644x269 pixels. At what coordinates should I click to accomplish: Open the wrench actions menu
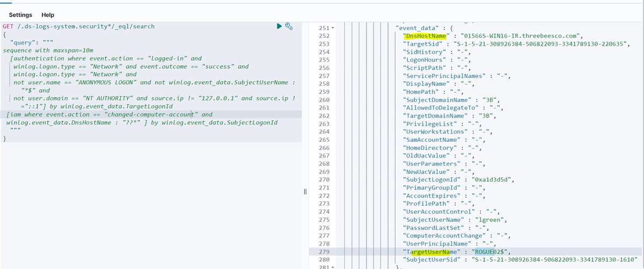288,26
